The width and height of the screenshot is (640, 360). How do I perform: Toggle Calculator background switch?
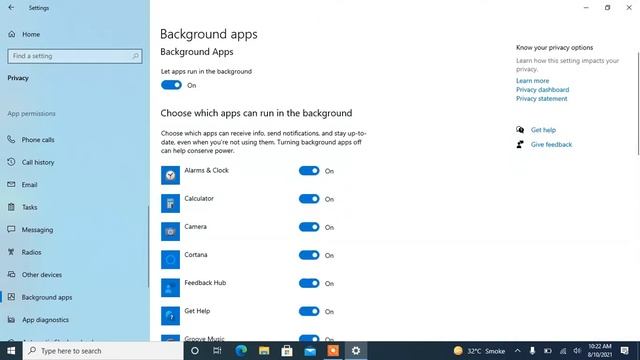[309, 199]
